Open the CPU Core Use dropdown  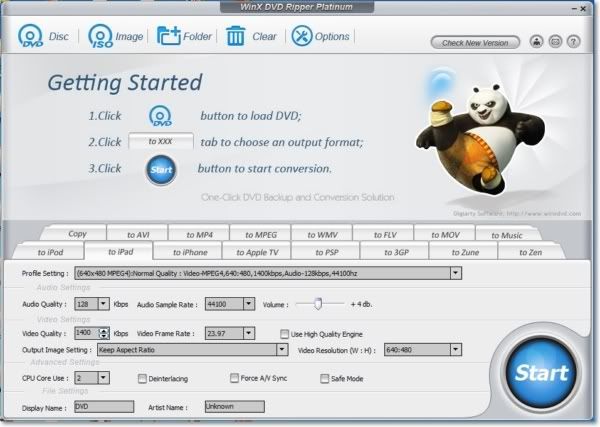point(103,378)
